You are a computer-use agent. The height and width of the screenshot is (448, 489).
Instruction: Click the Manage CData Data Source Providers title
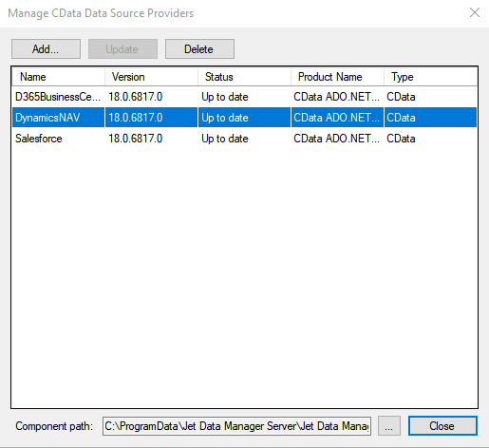click(x=101, y=13)
